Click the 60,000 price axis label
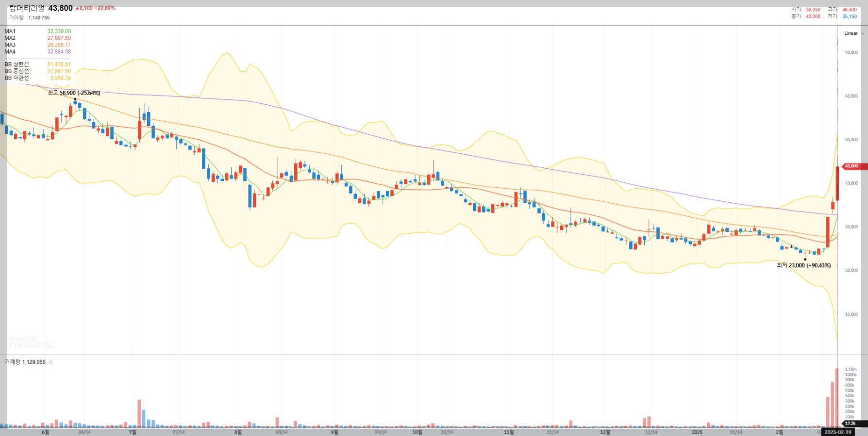Screen dimensions: 868x436 pos(851,96)
